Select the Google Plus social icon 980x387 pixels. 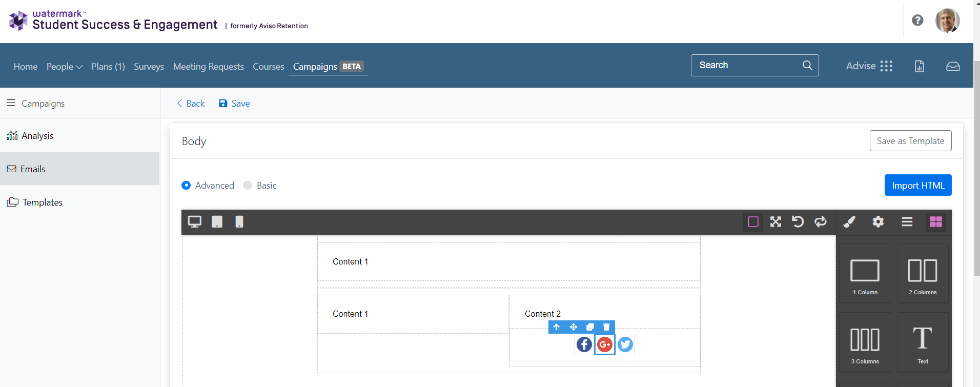pos(605,344)
